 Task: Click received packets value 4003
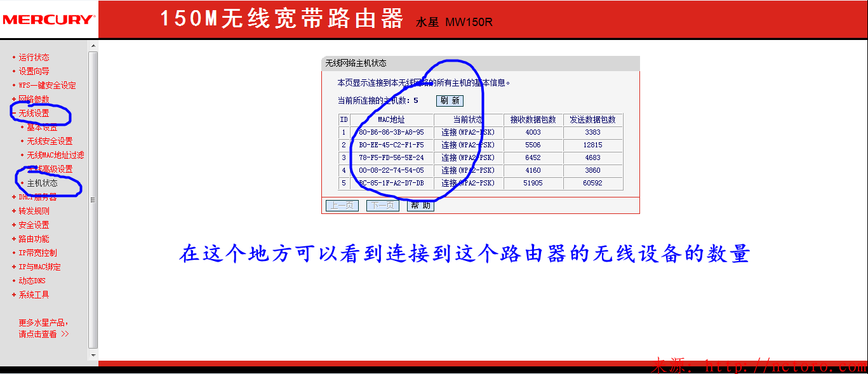pos(533,132)
